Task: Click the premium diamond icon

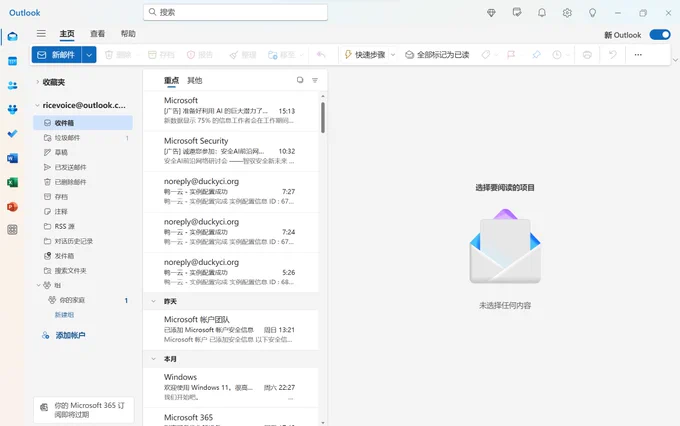Action: click(491, 13)
